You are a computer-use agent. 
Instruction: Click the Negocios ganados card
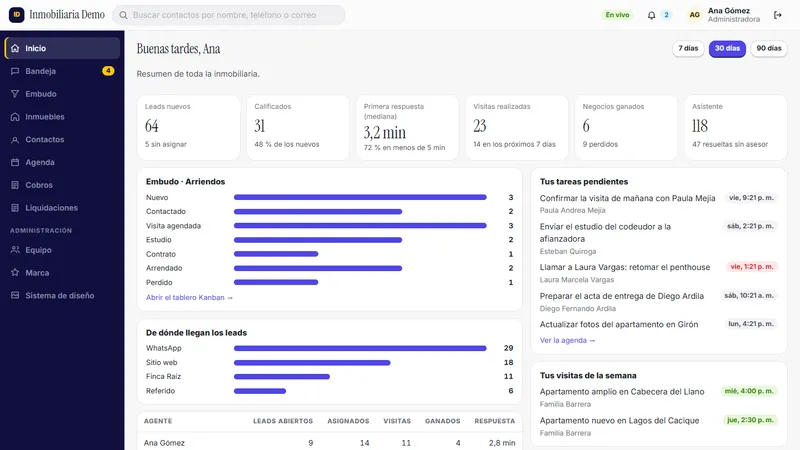pyautogui.click(x=626, y=128)
